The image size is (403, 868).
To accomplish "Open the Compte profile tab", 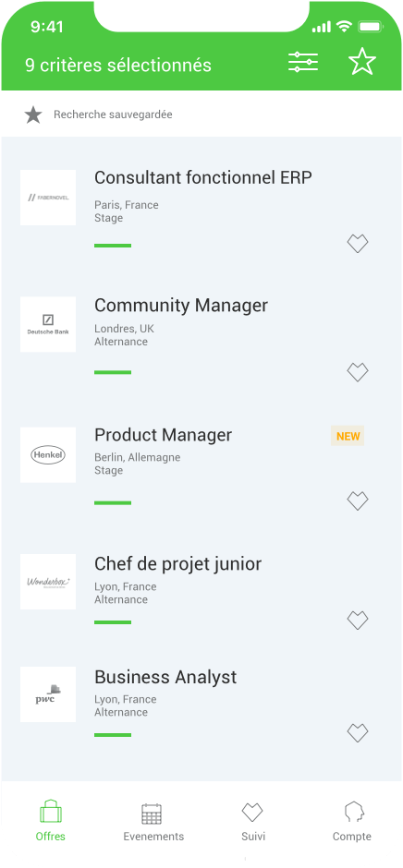I will click(x=352, y=822).
